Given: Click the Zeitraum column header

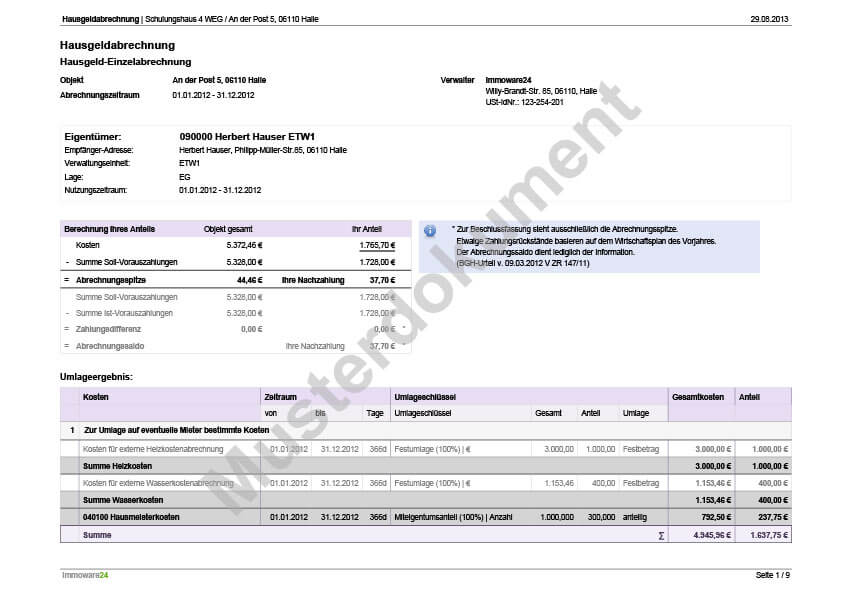Looking at the screenshot, I should click(x=280, y=397).
